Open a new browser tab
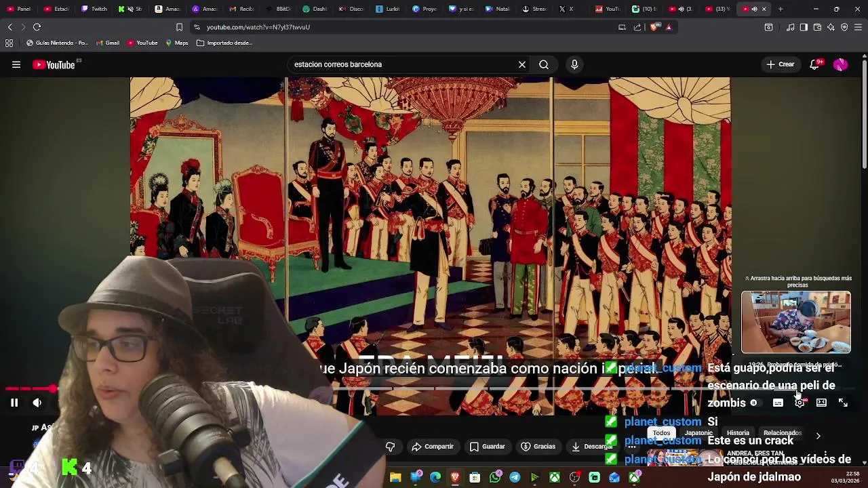The width and height of the screenshot is (868, 488). click(x=781, y=9)
